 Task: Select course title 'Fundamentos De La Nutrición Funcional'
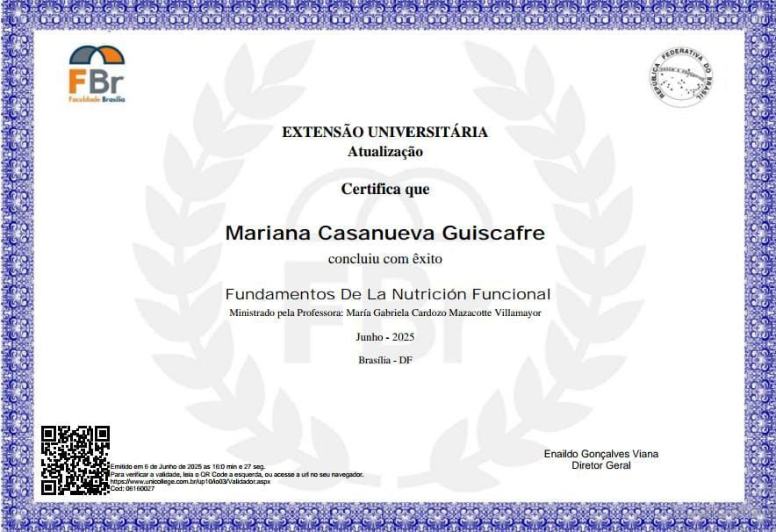387,294
